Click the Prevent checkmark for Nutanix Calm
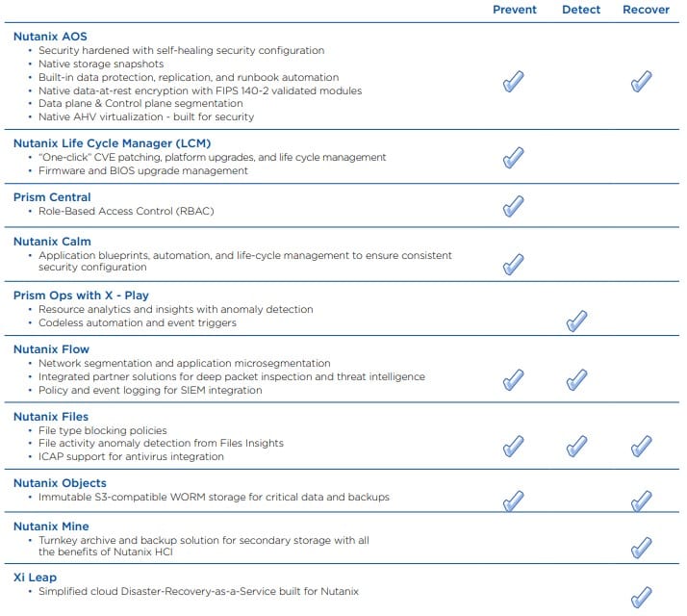687x616 pixels. (513, 265)
